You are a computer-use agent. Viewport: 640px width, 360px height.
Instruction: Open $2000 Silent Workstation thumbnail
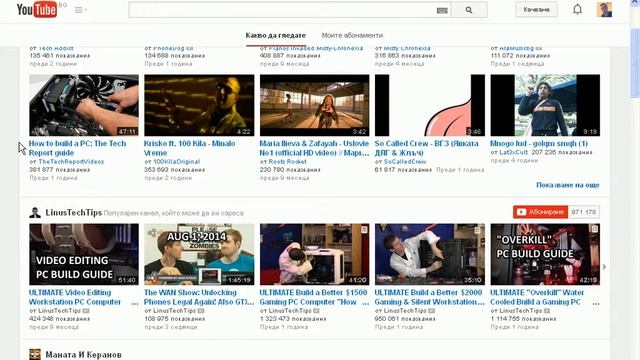click(430, 254)
